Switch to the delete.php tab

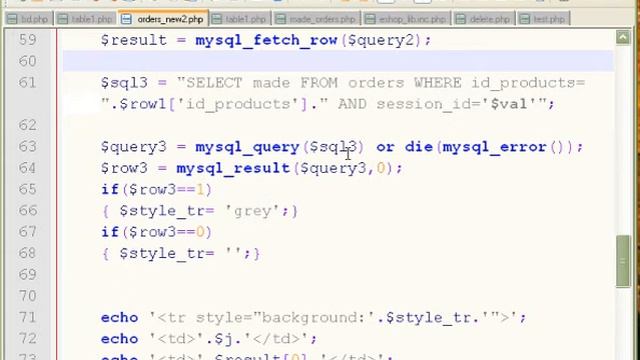(483, 19)
